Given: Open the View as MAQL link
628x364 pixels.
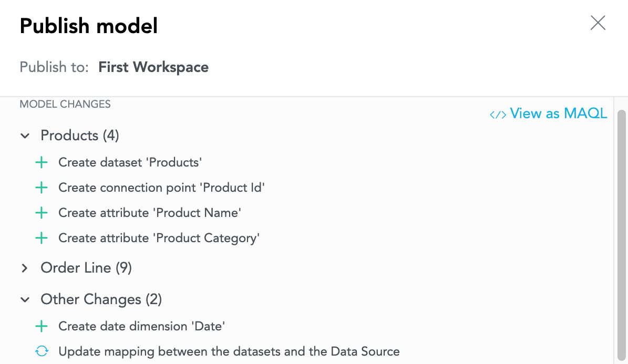Looking at the screenshot, I should tap(558, 113).
